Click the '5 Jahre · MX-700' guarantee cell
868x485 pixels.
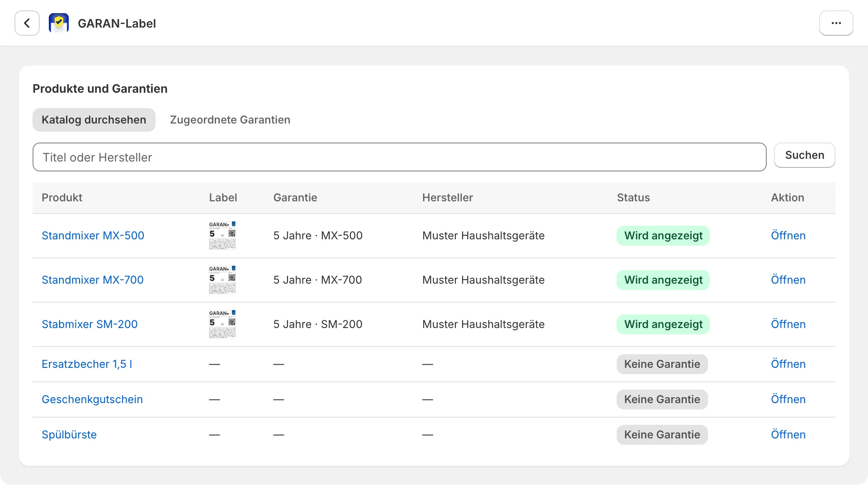317,280
